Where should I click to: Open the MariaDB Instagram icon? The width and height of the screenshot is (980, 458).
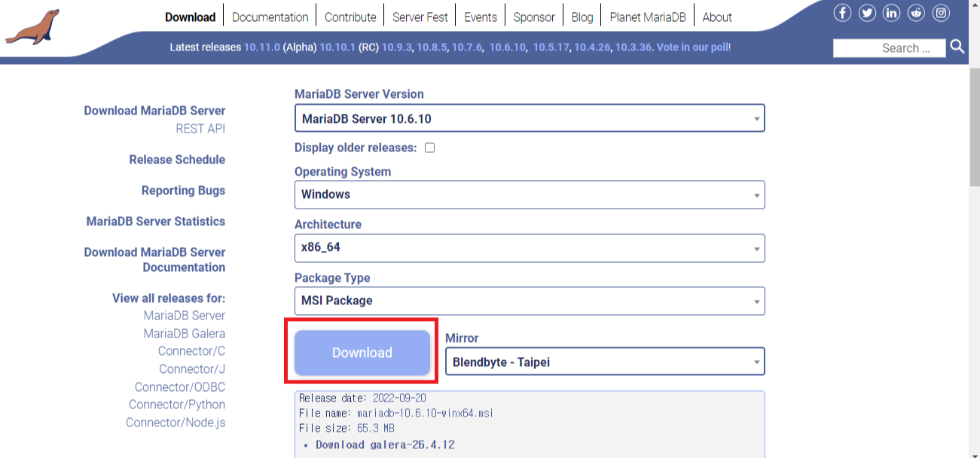coord(941,13)
